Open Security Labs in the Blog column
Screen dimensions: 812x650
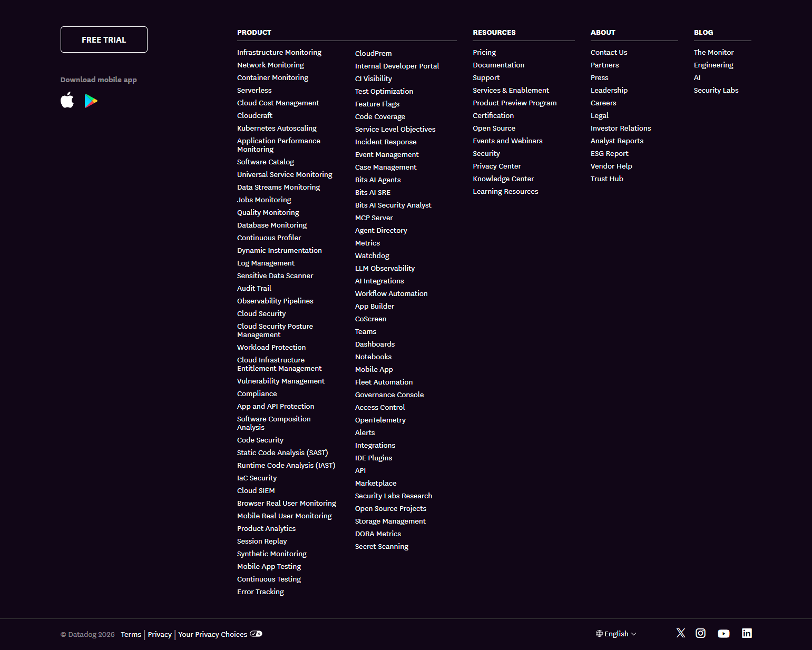[716, 90]
